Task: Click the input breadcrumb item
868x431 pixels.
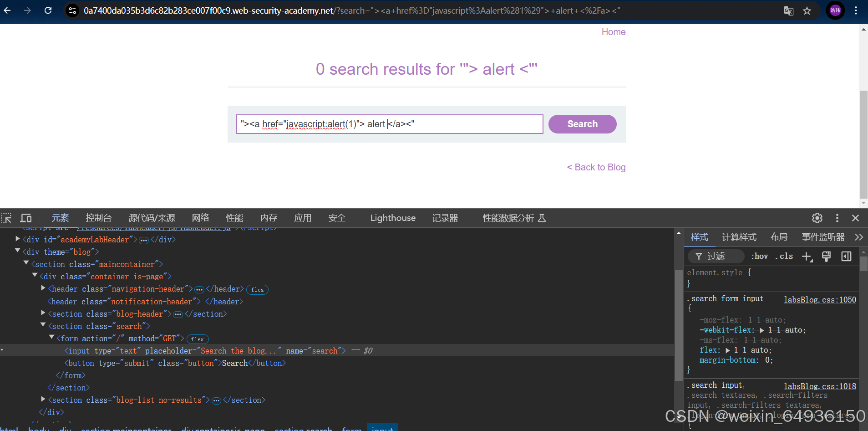Action: pyautogui.click(x=382, y=428)
